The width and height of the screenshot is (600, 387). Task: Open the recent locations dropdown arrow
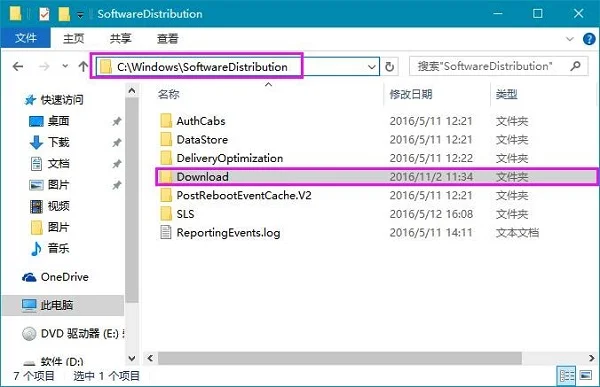[65, 66]
